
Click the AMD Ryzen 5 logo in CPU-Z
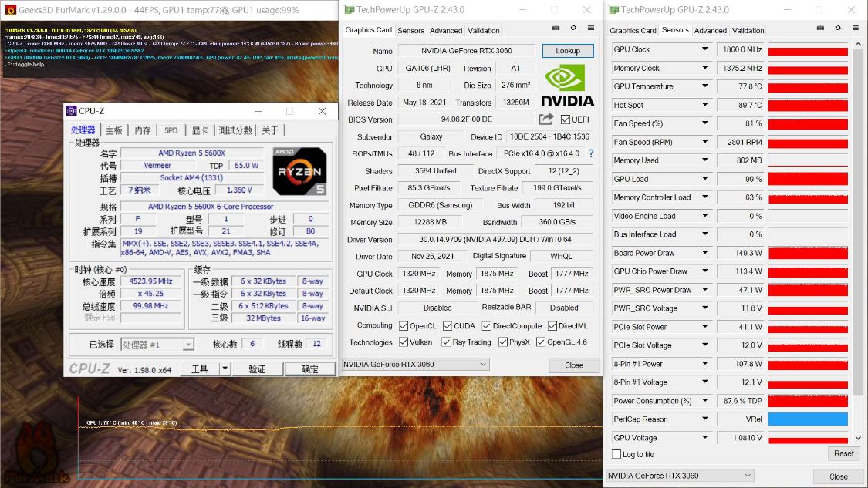[x=299, y=171]
